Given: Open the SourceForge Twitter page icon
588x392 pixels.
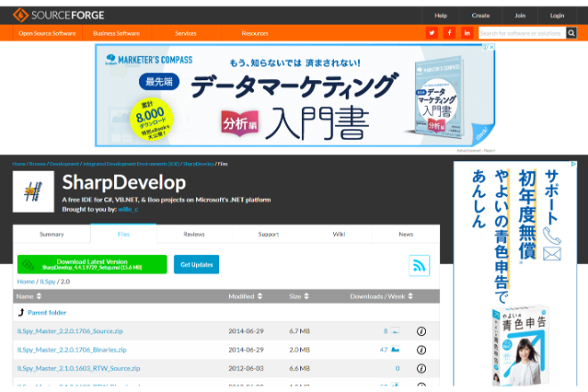Looking at the screenshot, I should [431, 33].
